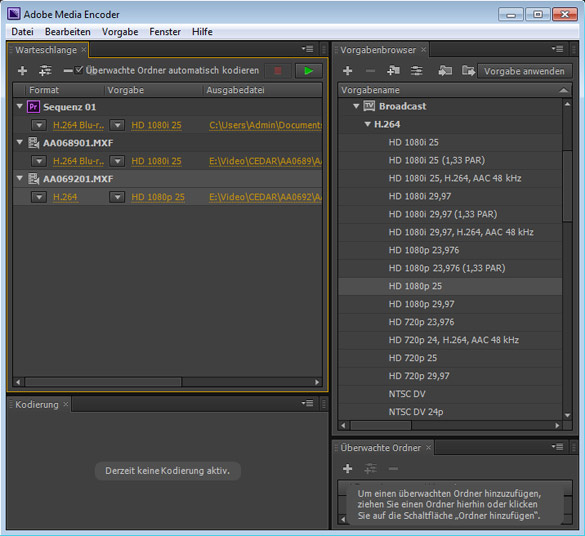Open preset dropdown for Sequenz 01 output

[117, 125]
